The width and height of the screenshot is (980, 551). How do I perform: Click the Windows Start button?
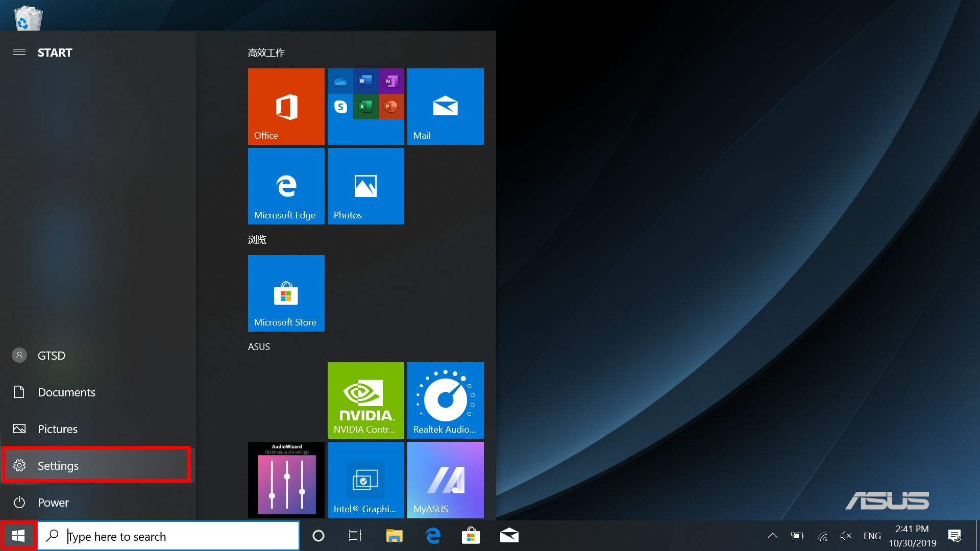[x=18, y=536]
